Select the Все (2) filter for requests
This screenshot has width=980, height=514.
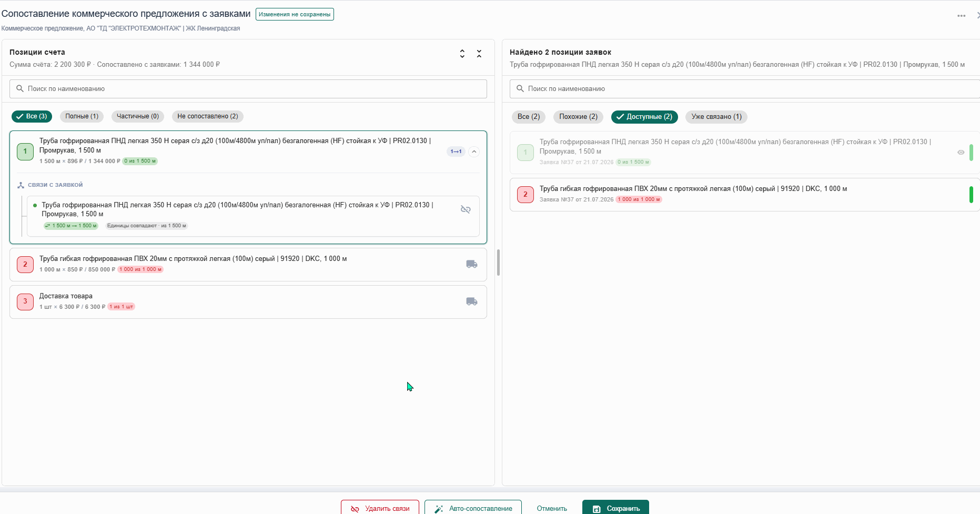[529, 117]
